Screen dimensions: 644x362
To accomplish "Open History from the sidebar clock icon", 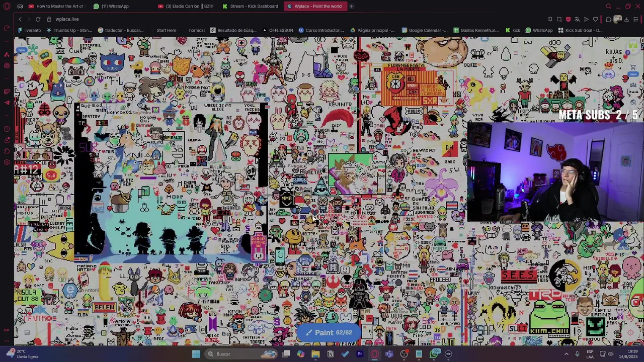I will (x=7, y=129).
